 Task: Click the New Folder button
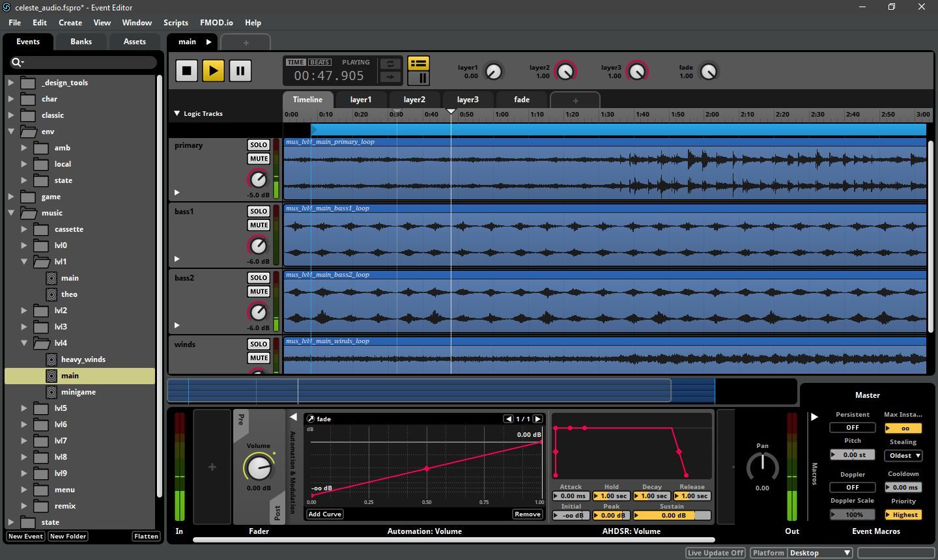point(68,536)
